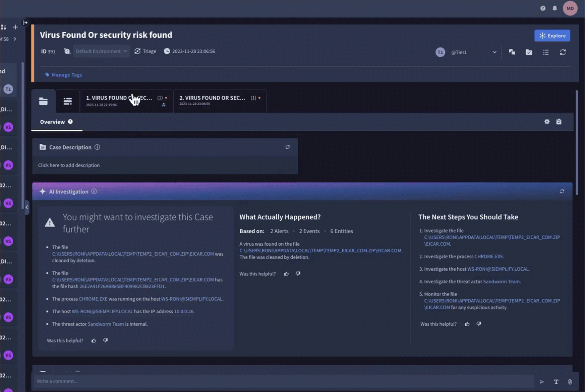The width and height of the screenshot is (585, 392).
Task: Click the Manage Tags link
Action: point(67,75)
